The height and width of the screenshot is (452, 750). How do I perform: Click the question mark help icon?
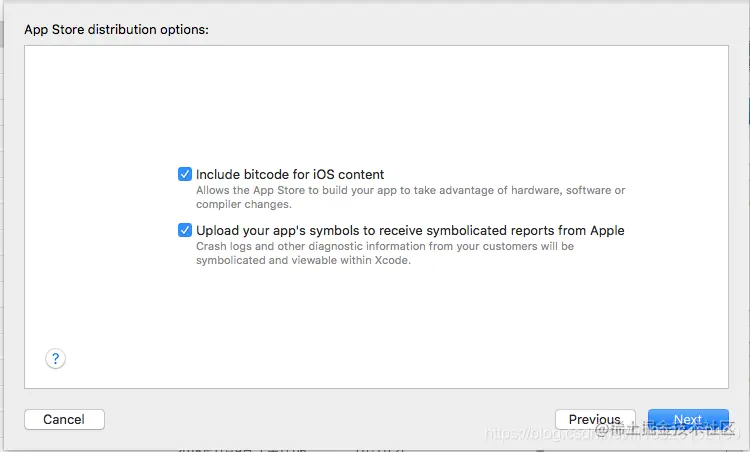56,358
